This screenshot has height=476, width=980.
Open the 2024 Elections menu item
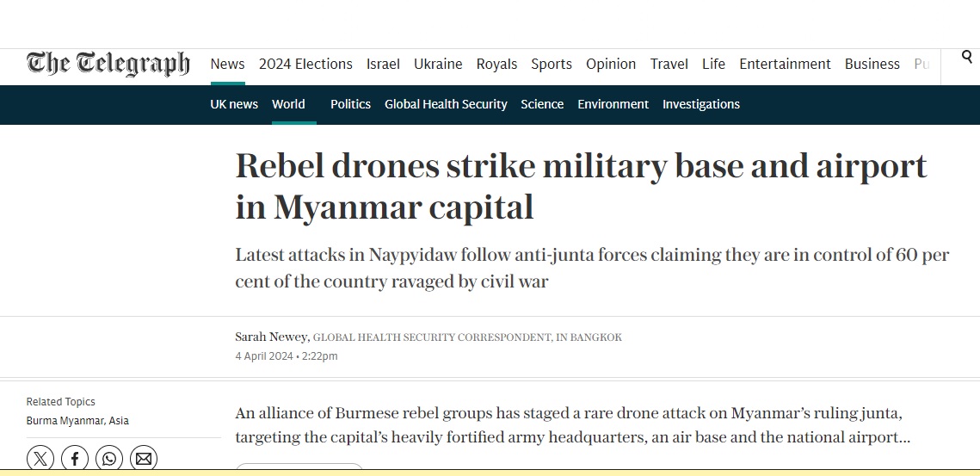click(x=305, y=64)
